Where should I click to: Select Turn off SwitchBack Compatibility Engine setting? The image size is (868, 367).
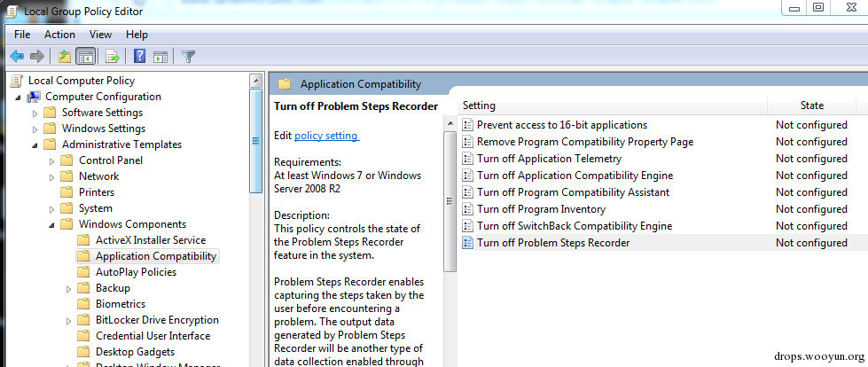[574, 226]
